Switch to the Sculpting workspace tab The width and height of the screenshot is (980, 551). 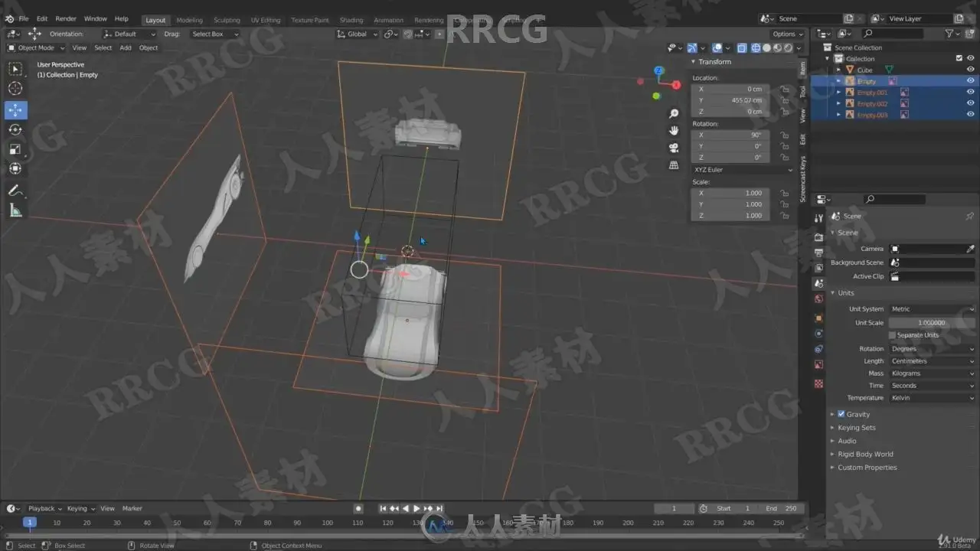point(227,20)
